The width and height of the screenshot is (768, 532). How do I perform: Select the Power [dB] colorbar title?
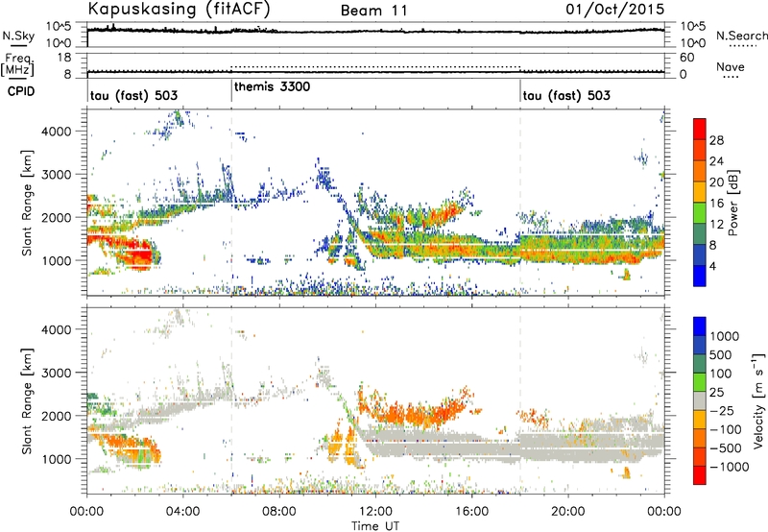coord(732,203)
